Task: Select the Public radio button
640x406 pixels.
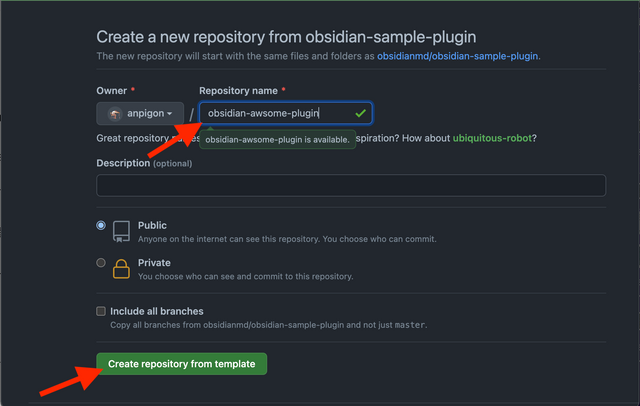Action: coord(101,225)
